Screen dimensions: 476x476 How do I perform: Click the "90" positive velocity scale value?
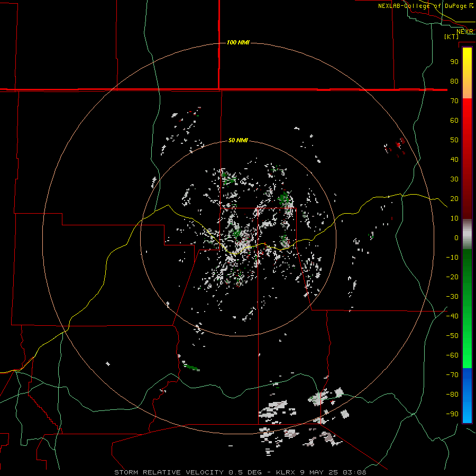(454, 62)
